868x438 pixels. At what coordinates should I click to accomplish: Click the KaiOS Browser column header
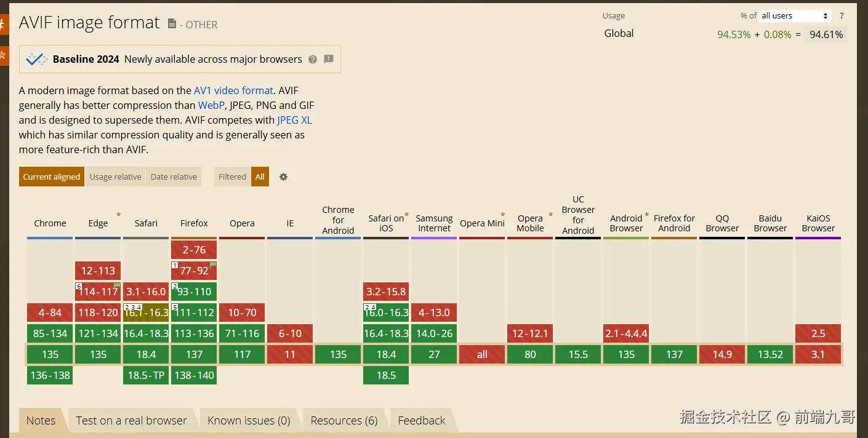[818, 223]
